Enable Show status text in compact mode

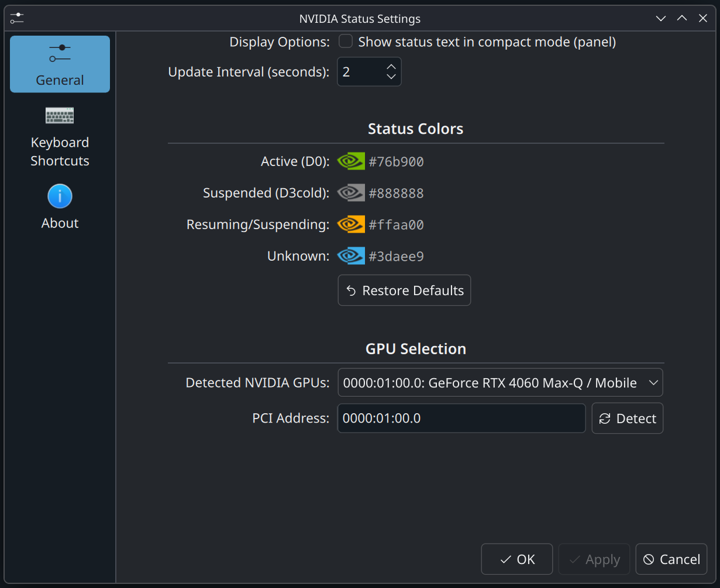[346, 41]
